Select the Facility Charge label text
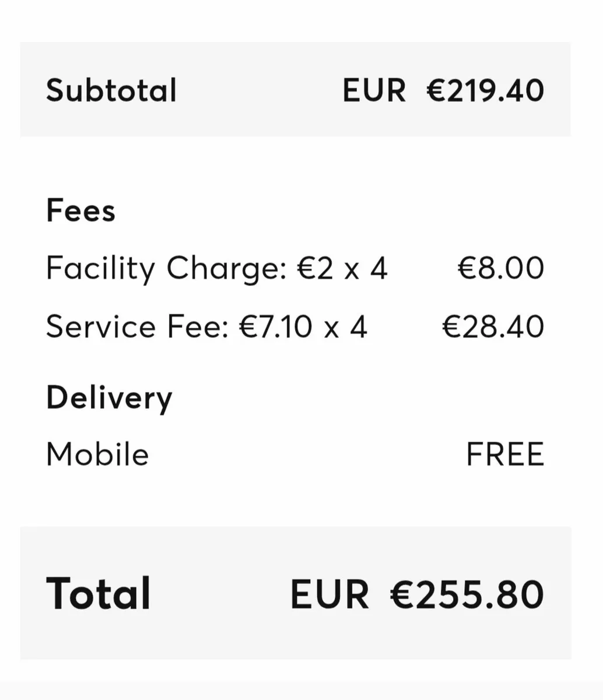603x700 pixels. point(166,269)
